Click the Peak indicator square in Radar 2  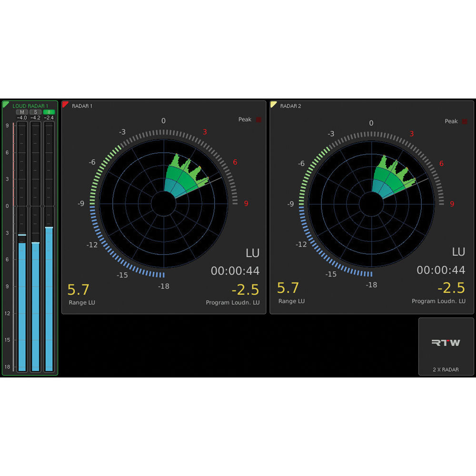click(x=465, y=121)
